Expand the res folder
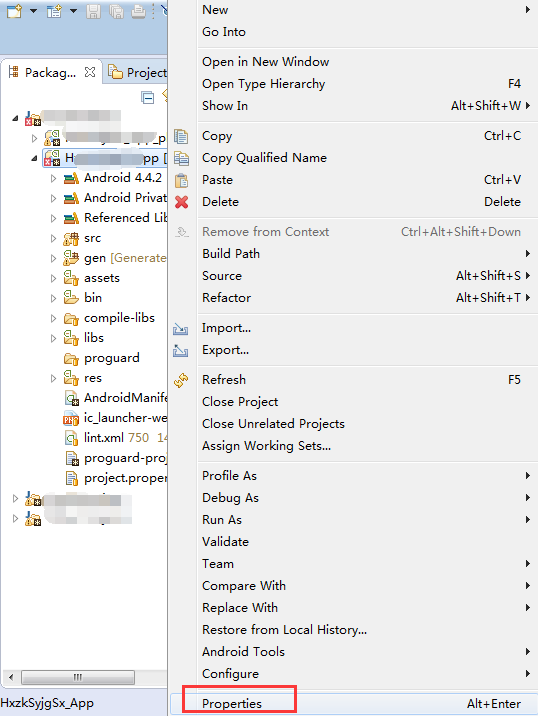538x716 pixels. 53,378
